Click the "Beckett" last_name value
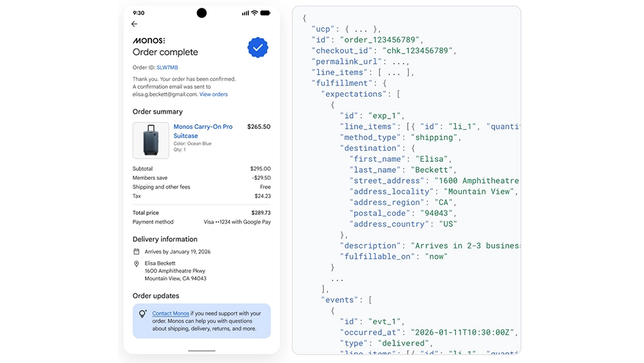 click(431, 170)
